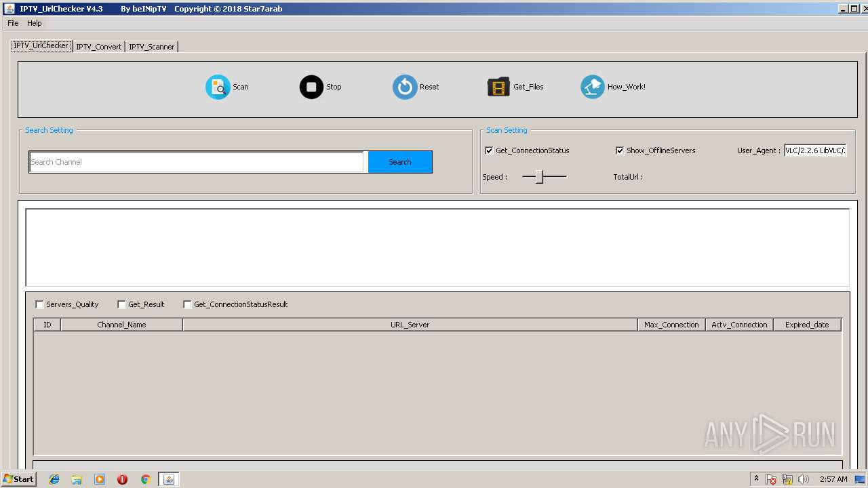Click the URL_Server column header
868x488 pixels.
[x=410, y=325]
